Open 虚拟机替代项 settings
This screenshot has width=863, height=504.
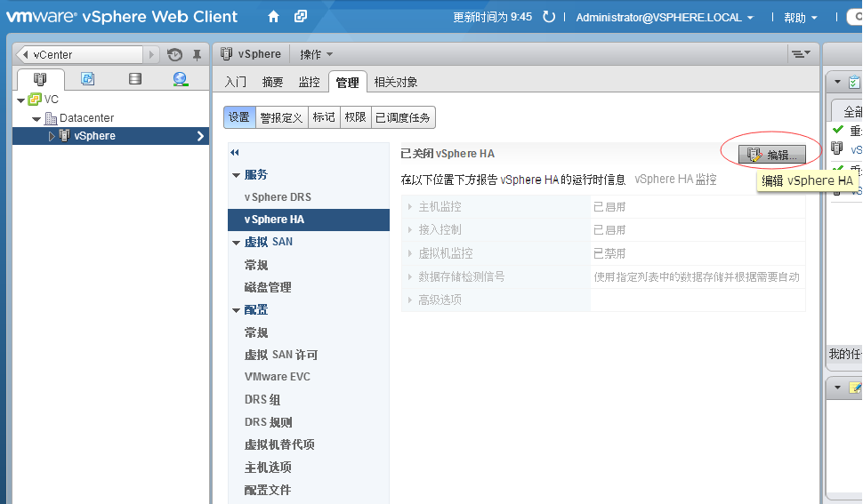pyautogui.click(x=279, y=444)
